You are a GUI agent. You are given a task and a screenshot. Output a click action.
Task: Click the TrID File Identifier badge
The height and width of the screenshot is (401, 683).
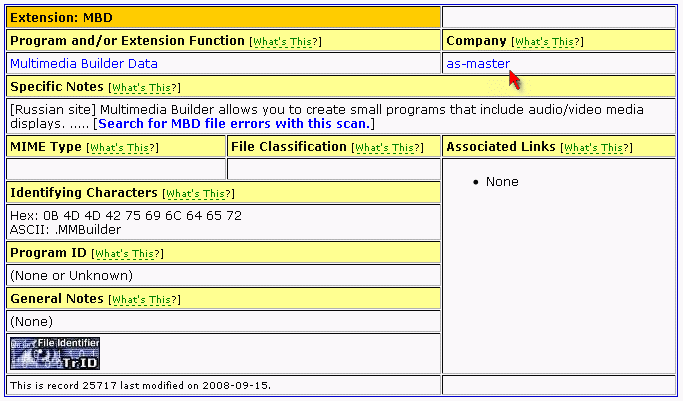(x=55, y=354)
